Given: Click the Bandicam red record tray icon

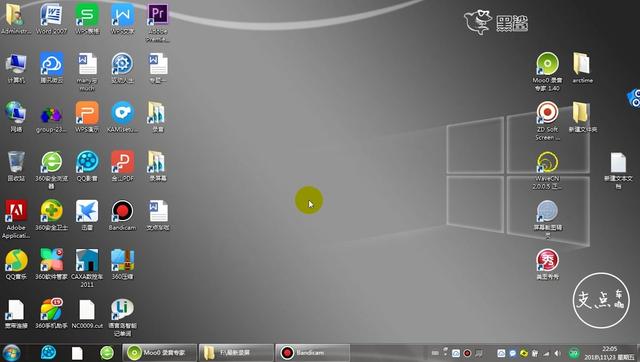Looking at the screenshot, I should tap(467, 353).
